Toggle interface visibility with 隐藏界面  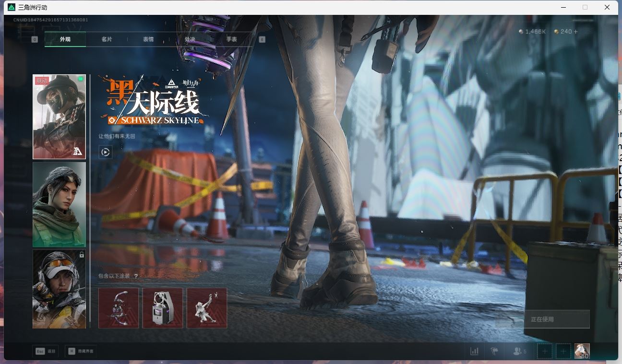click(x=80, y=352)
